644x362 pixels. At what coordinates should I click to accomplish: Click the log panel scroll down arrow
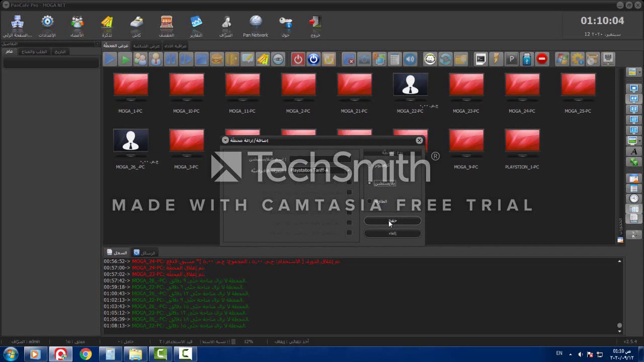pyautogui.click(x=619, y=331)
